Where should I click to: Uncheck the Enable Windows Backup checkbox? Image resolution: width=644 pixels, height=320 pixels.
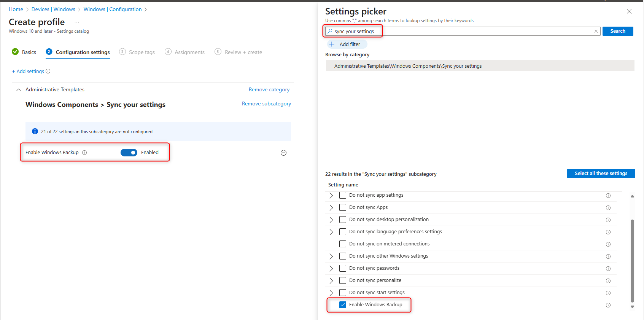click(x=343, y=305)
